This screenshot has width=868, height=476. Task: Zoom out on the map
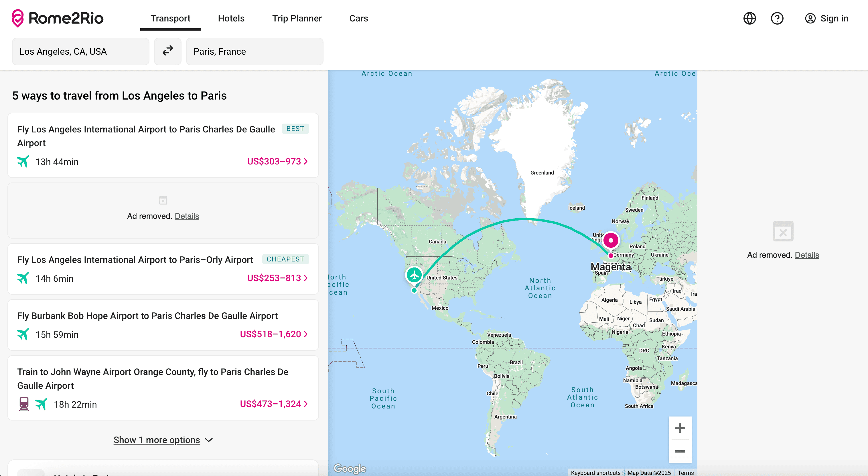(x=680, y=451)
